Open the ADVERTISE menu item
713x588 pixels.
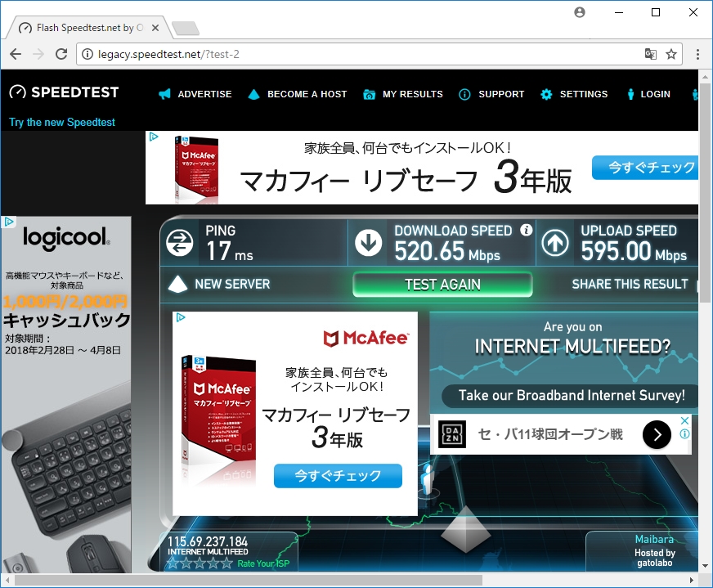coord(204,94)
